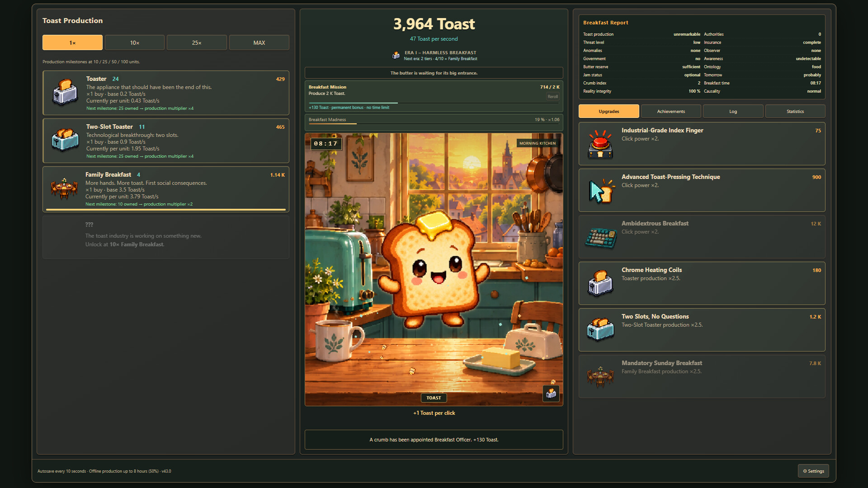Click the butter is waiting banner
Image resolution: width=868 pixels, height=488 pixels.
coord(434,73)
